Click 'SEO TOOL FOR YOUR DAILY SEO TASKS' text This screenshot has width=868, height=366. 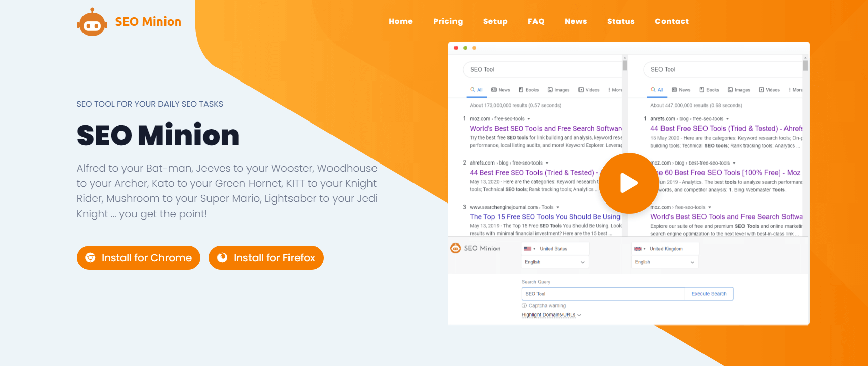pos(150,104)
